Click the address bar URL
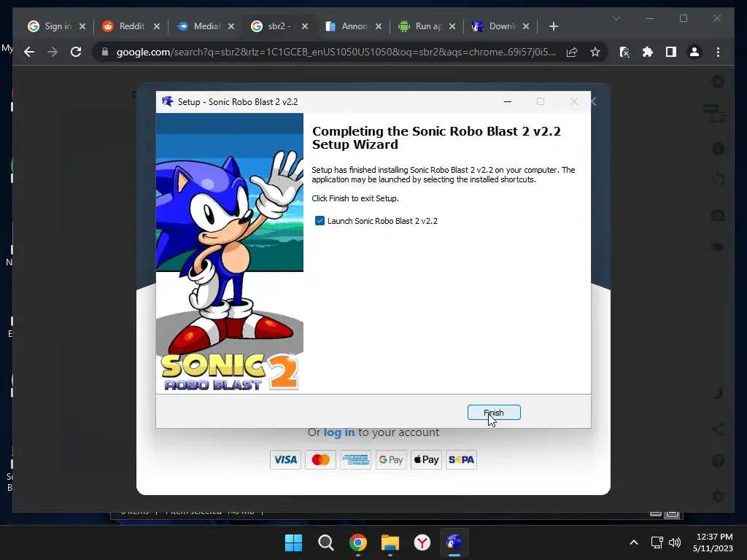The width and height of the screenshot is (747, 560). 336,52
